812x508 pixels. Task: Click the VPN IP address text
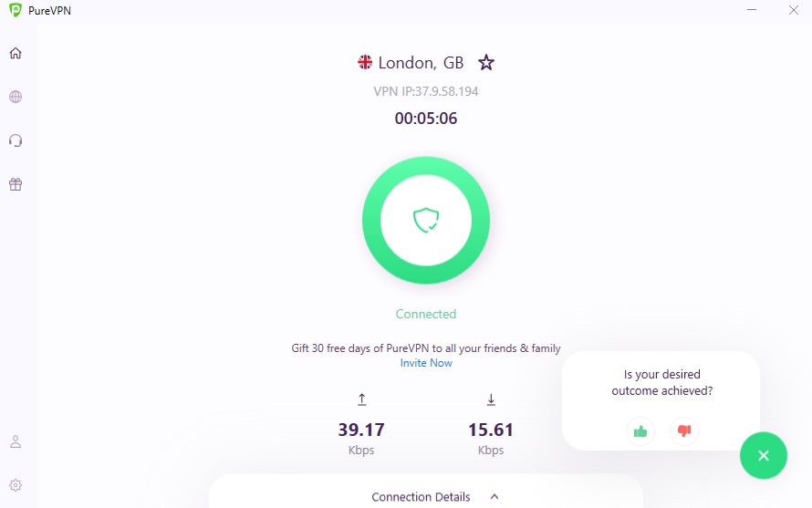[426, 91]
